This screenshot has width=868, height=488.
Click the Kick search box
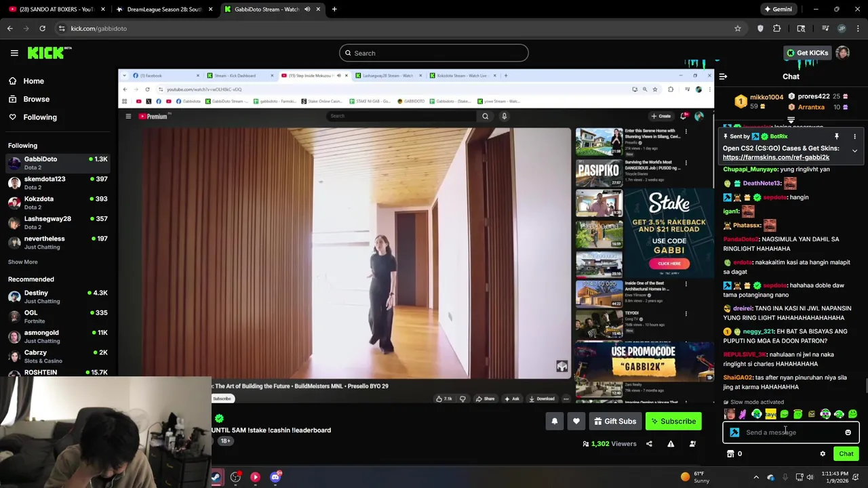pos(434,53)
